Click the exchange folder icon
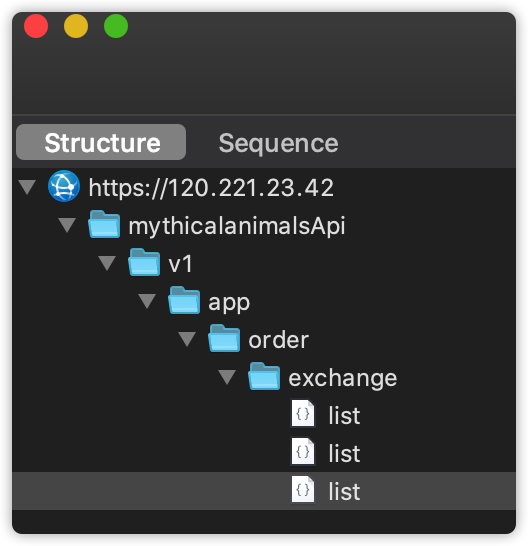528x546 pixels. point(264,376)
